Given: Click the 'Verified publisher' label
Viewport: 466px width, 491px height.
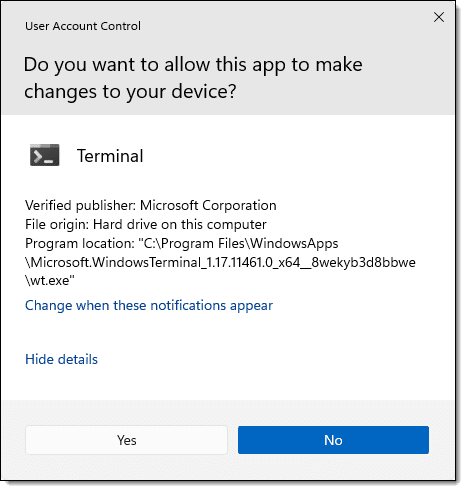Looking at the screenshot, I should pyautogui.click(x=80, y=206).
